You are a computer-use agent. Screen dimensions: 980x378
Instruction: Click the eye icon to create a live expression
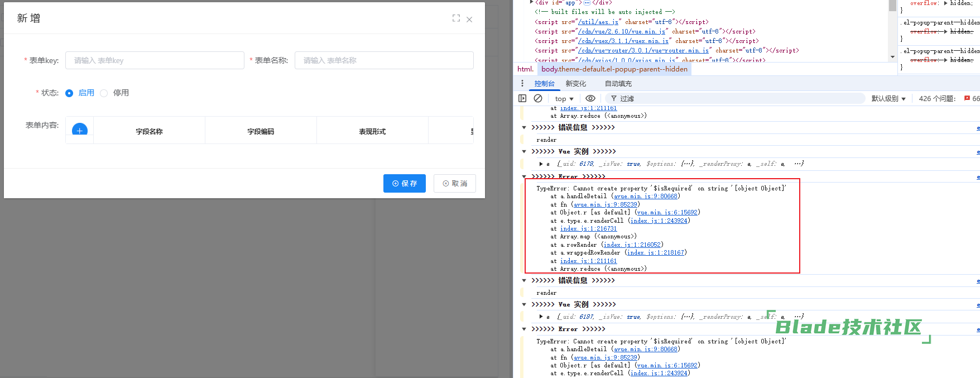[x=590, y=98]
